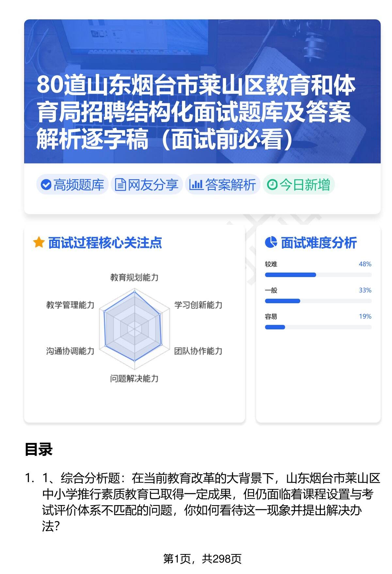
Task: Click the center of the radar chart
Action: click(x=134, y=327)
